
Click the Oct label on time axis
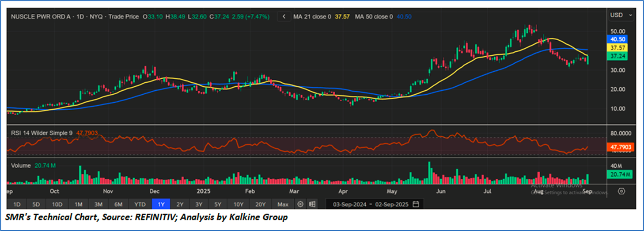pyautogui.click(x=54, y=192)
